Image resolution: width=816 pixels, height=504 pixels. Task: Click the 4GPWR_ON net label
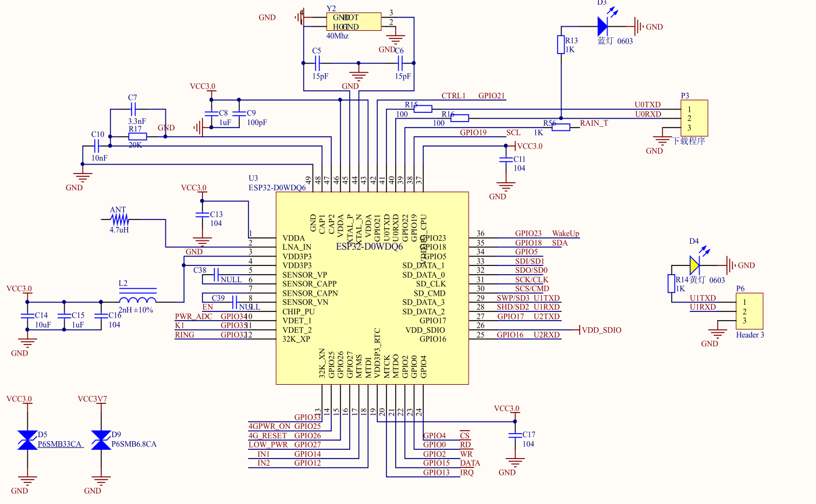point(269,426)
